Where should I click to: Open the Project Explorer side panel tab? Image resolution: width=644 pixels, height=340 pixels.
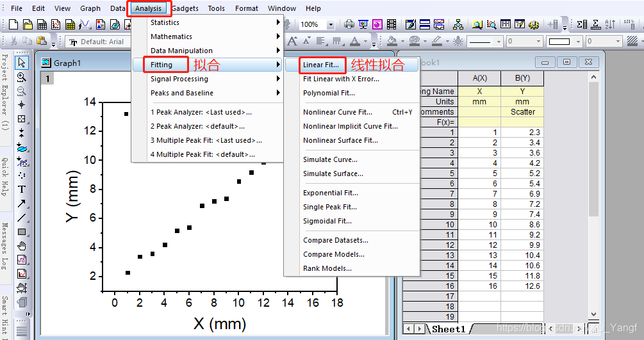click(x=5, y=92)
